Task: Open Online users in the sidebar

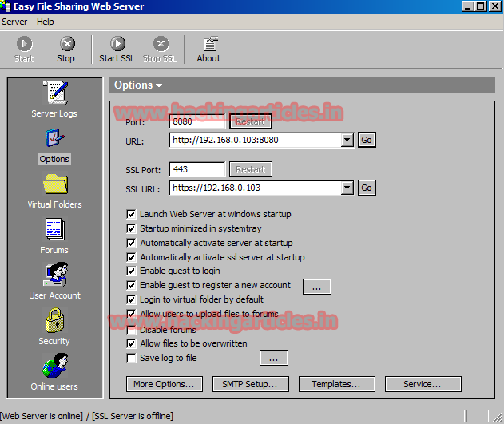Action: 54,372
